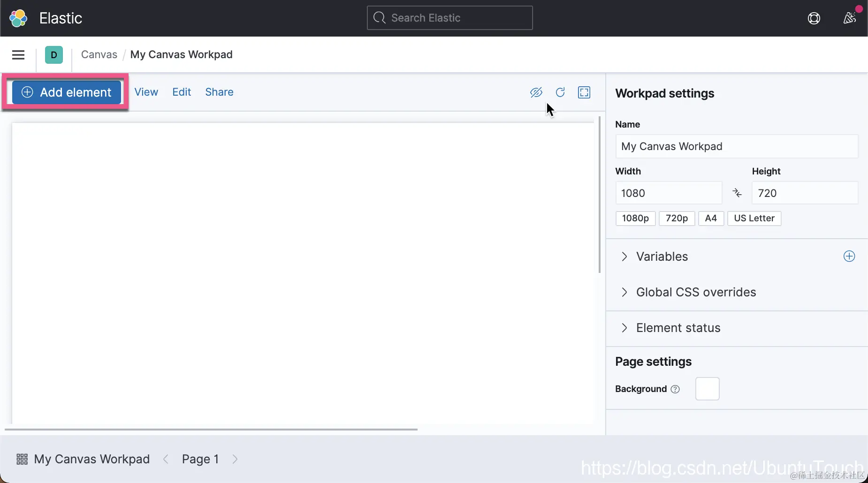Apply the US Letter size preset

tap(754, 219)
